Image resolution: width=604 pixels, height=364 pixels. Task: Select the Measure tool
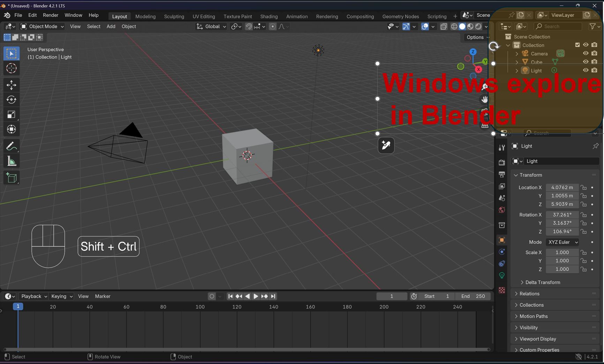coord(12,161)
